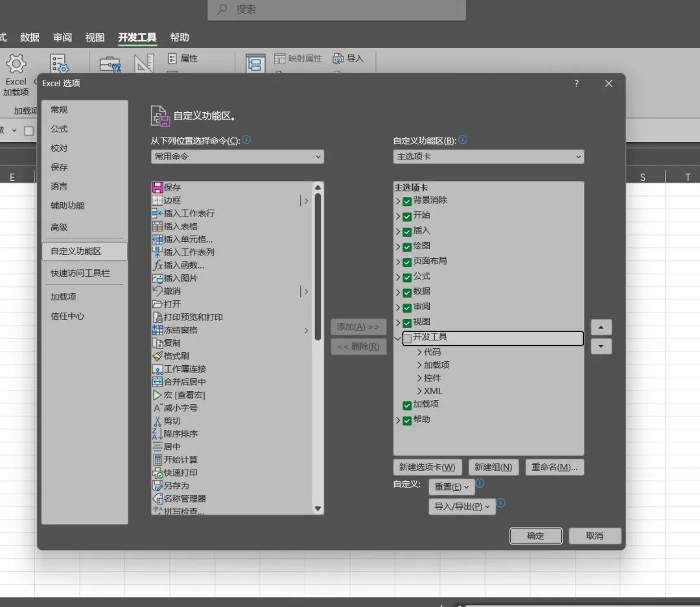Select the 冻结窗格 command icon
This screenshot has height=607, width=700.
[x=157, y=330]
